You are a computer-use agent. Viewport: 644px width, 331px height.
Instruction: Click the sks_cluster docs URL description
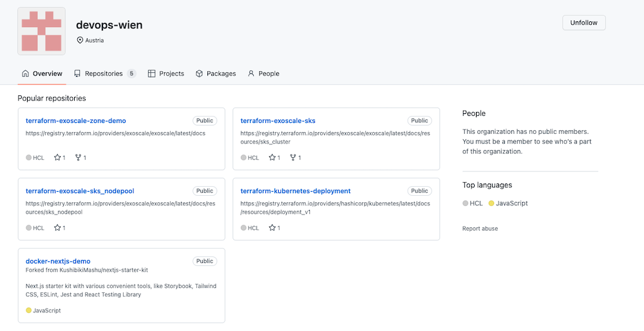coord(335,138)
